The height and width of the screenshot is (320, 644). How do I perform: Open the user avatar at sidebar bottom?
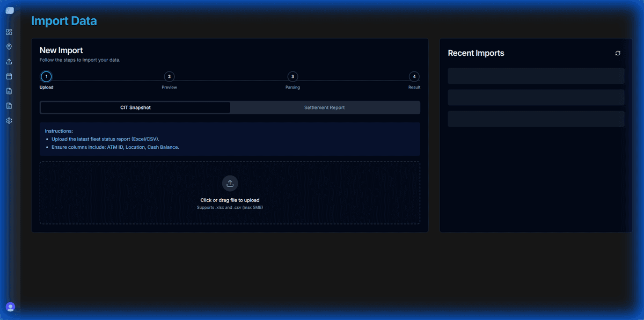10,307
